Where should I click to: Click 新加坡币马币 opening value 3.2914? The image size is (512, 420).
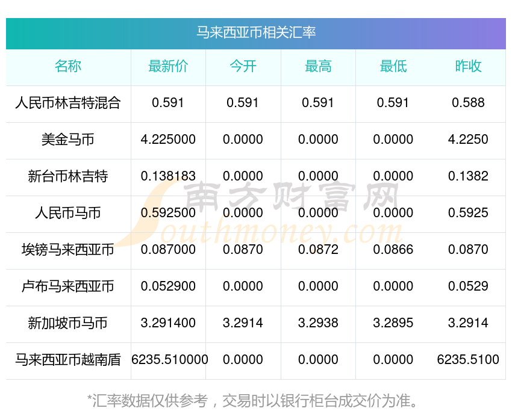click(243, 323)
